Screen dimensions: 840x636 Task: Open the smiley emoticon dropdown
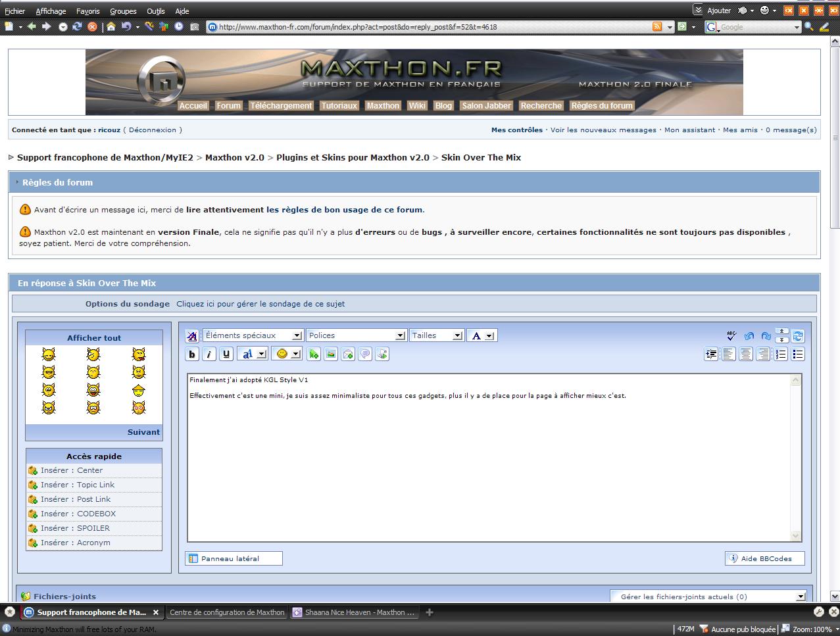tap(287, 354)
